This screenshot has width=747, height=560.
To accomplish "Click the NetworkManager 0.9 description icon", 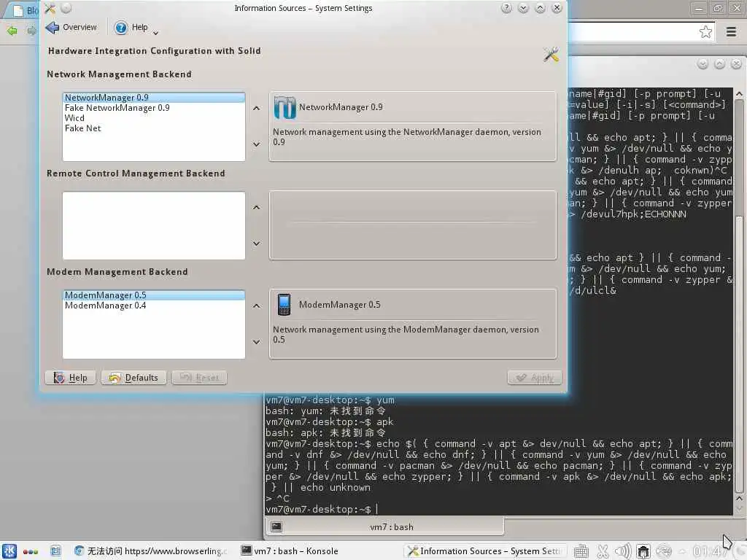I will (285, 107).
